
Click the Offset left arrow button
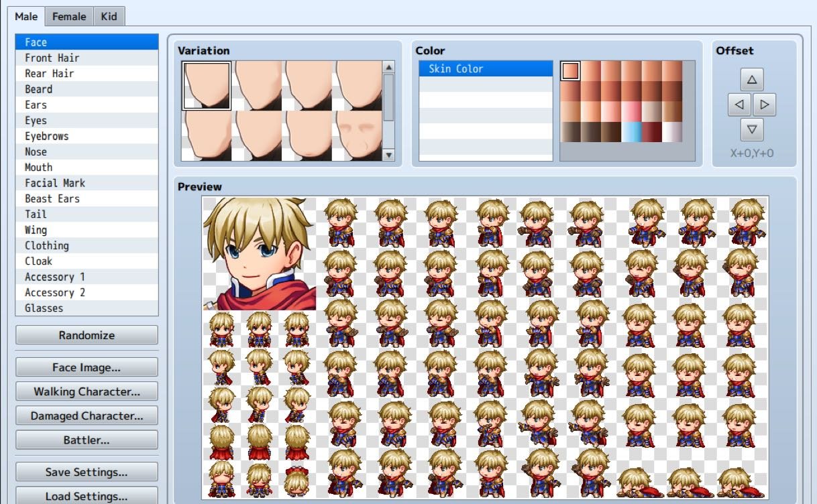[x=739, y=105]
